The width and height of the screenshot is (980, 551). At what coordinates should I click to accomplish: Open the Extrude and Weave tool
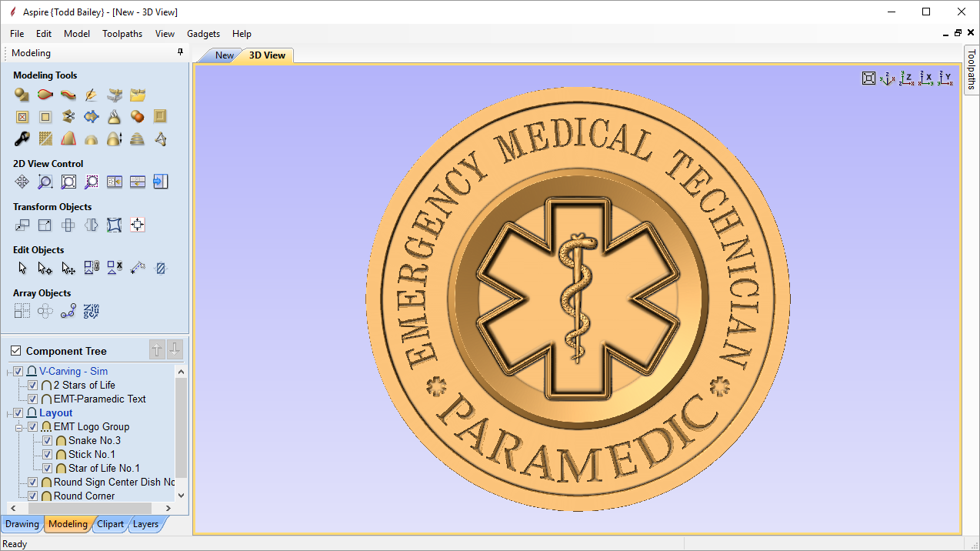click(x=68, y=95)
